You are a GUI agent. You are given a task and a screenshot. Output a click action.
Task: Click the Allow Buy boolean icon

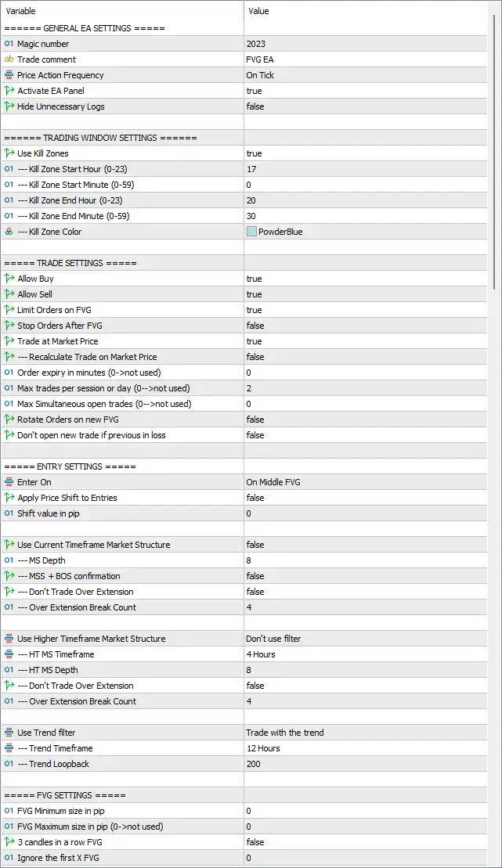tap(9, 279)
